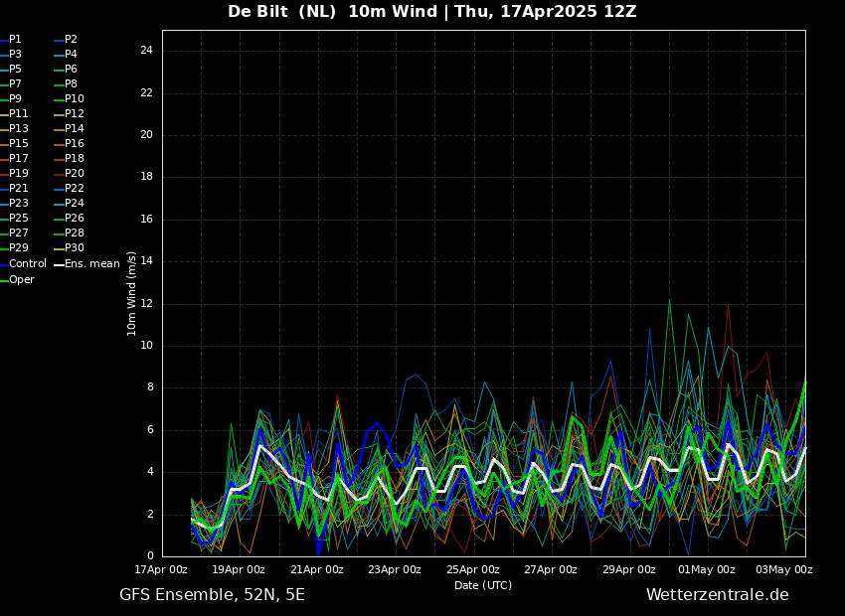The height and width of the screenshot is (616, 845).
Task: Click the Wetterzentrale.de watermark text
Action: pos(717,595)
